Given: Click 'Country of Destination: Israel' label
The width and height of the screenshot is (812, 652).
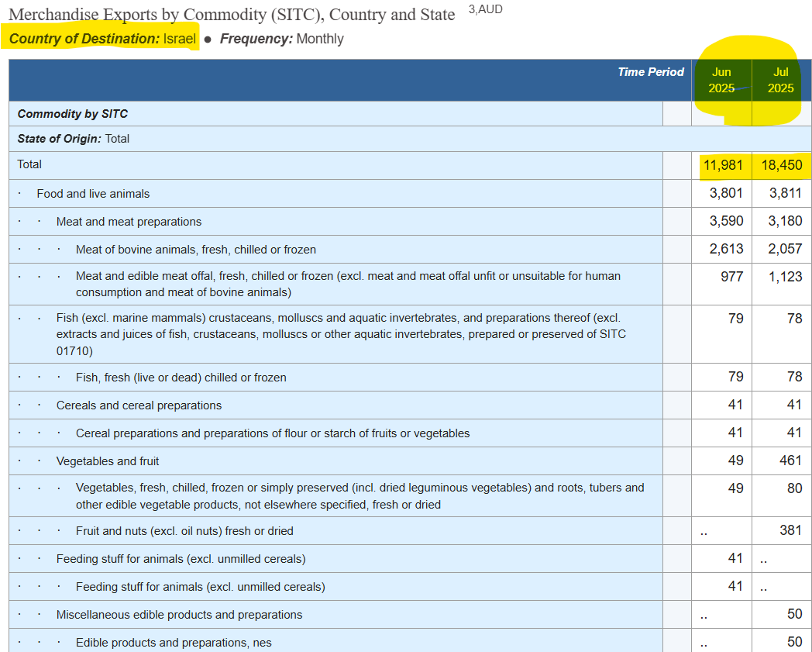Looking at the screenshot, I should (x=102, y=39).
